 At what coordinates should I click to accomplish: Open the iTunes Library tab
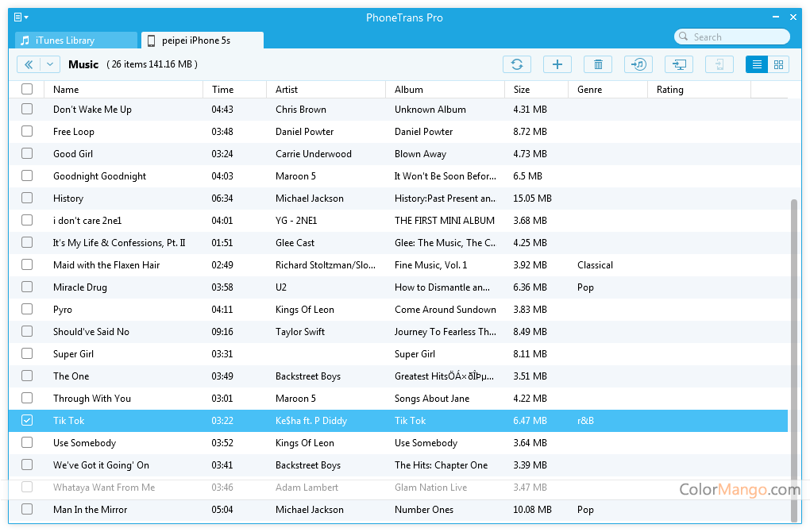(x=76, y=40)
